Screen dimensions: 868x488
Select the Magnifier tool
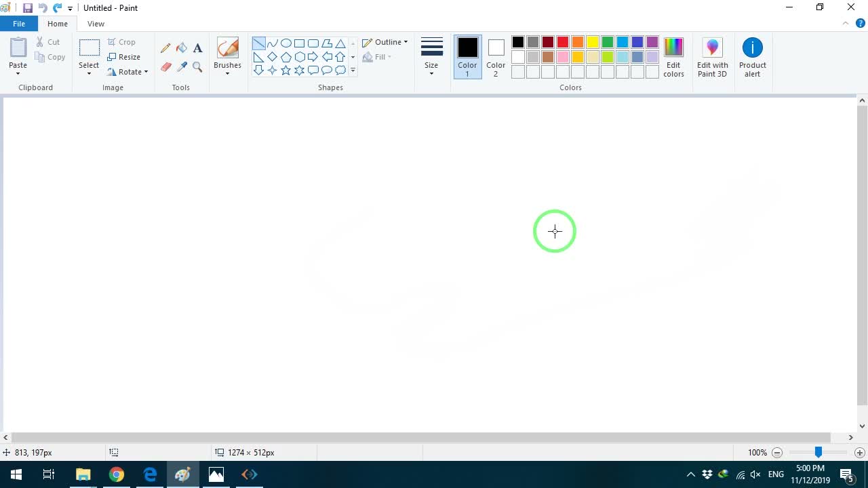click(197, 66)
